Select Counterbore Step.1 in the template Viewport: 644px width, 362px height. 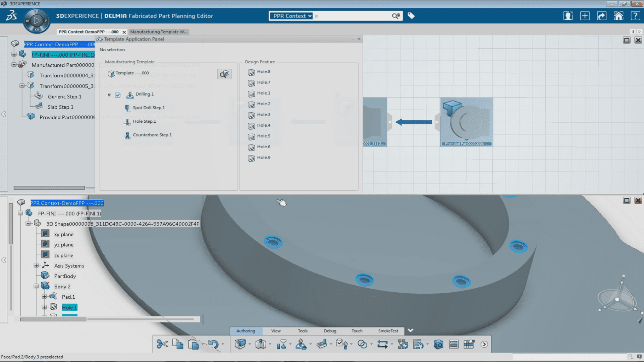152,135
